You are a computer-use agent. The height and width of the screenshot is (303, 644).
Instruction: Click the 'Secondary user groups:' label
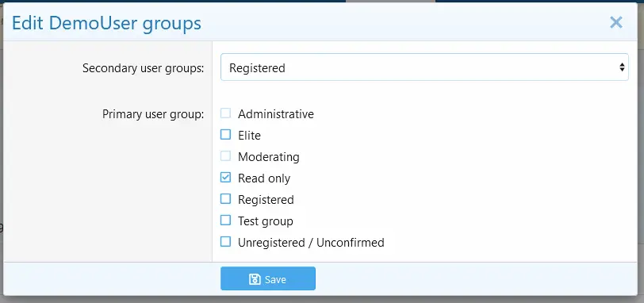point(143,68)
